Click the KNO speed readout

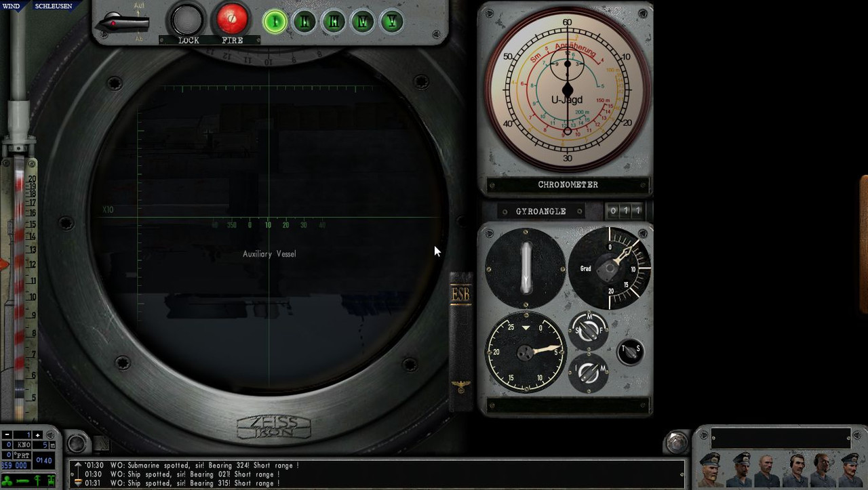pos(16,445)
